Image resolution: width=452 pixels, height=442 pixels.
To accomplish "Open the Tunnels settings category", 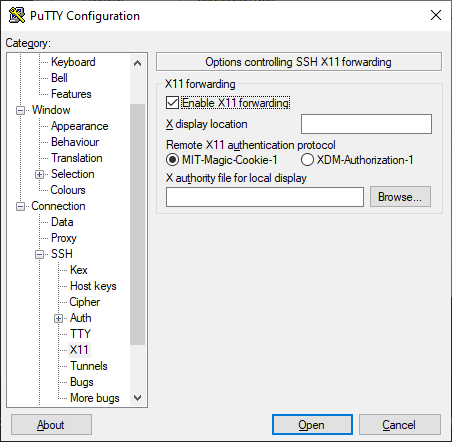I will coord(89,366).
